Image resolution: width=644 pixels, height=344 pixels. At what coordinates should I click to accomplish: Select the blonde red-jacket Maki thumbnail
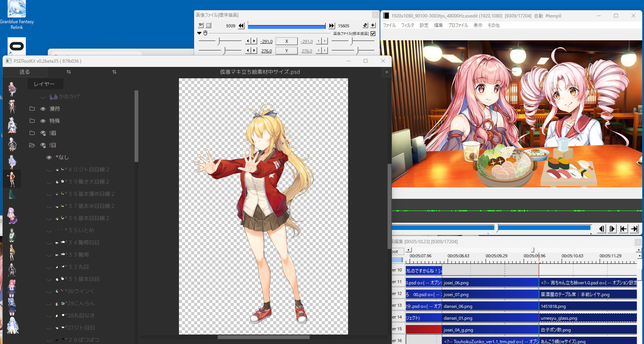[x=12, y=179]
